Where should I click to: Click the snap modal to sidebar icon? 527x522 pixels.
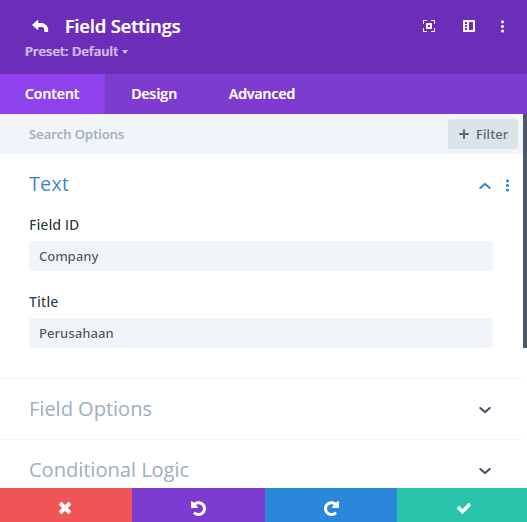[469, 26]
